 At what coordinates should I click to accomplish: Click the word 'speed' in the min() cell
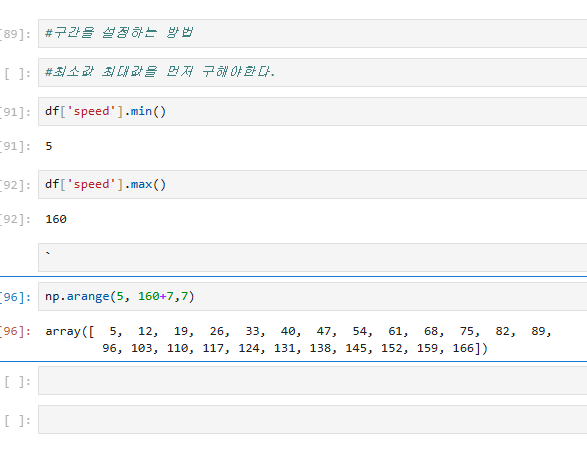pyautogui.click(x=91, y=112)
